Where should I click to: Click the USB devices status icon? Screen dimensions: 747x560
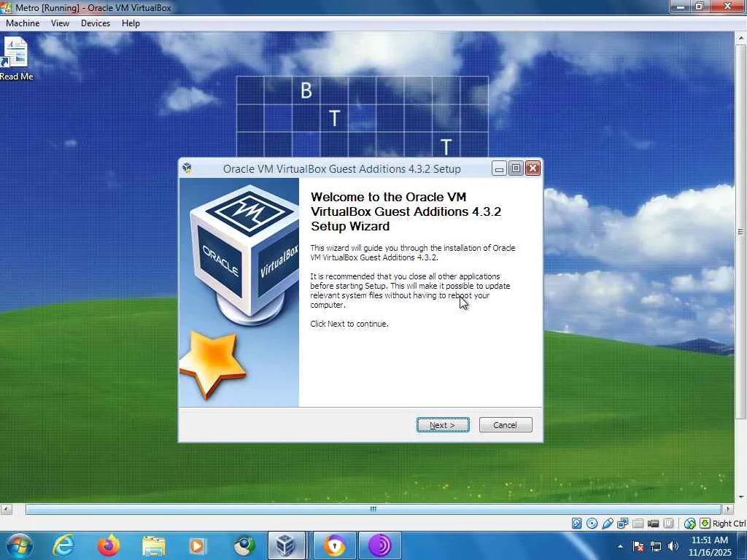(x=608, y=524)
